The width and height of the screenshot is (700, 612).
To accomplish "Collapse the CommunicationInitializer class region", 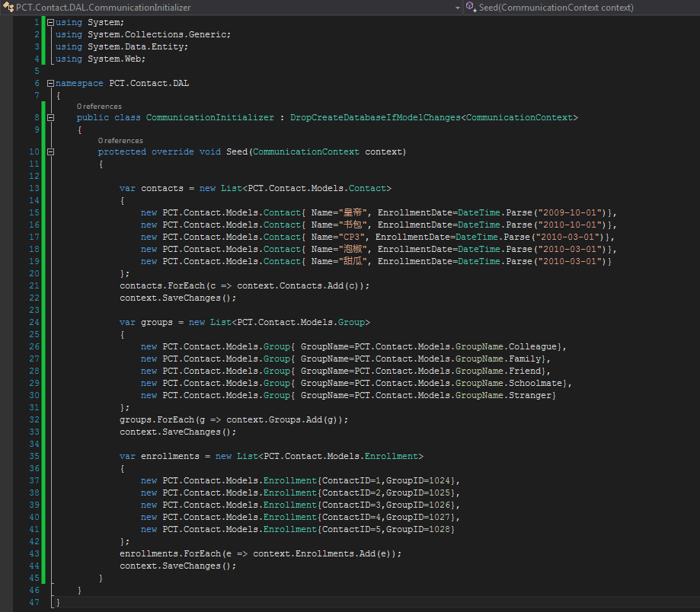I will coord(50,118).
